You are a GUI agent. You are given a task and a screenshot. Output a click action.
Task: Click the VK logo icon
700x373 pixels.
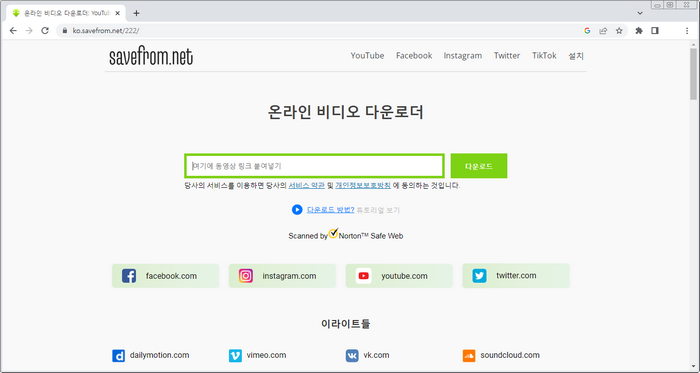pyautogui.click(x=352, y=356)
